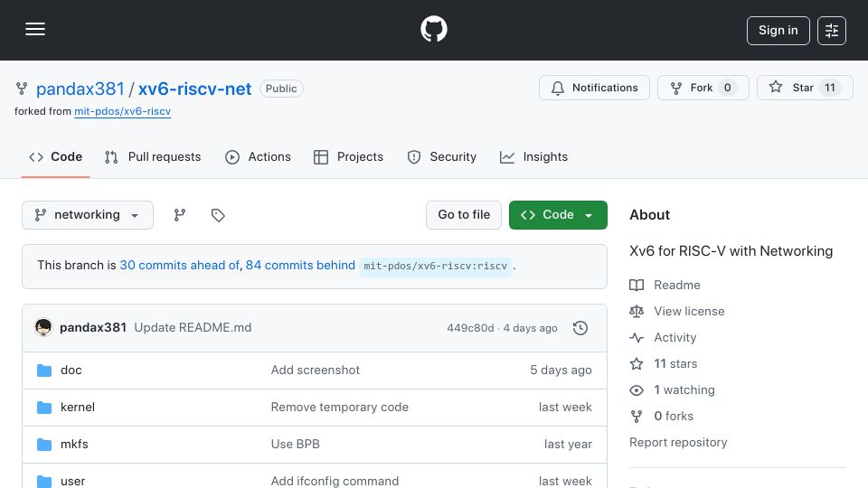This screenshot has height=488, width=868.
Task: Click 5 days ago timestamp in doc row
Action: (561, 371)
